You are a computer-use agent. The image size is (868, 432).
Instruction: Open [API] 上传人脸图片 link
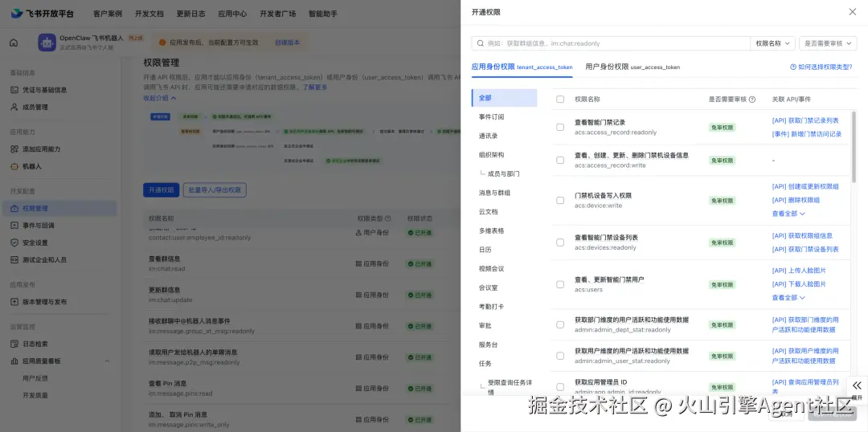pos(799,271)
